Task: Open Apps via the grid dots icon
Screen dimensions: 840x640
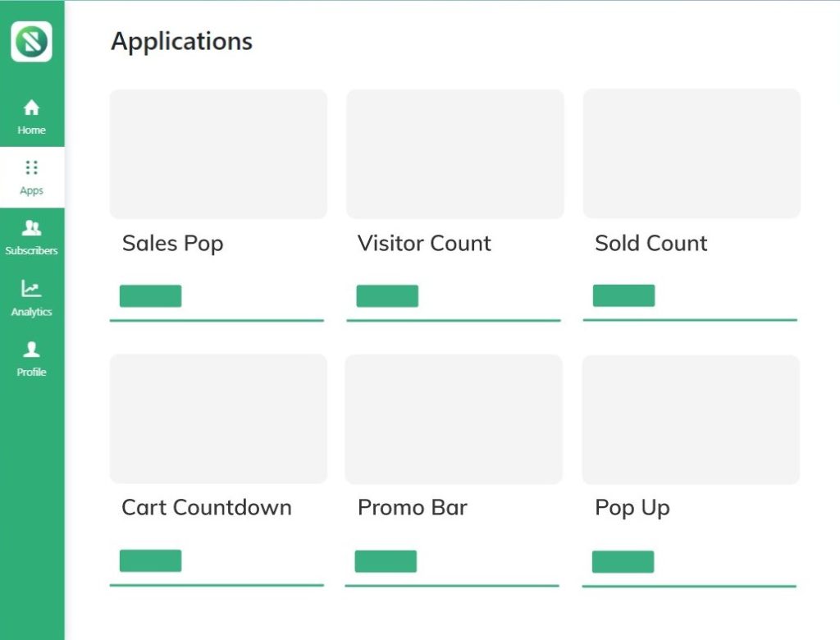Action: pos(31,168)
